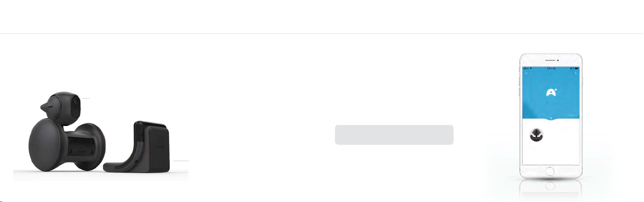The height and width of the screenshot is (202, 644).
Task: Click the battery compartment on robot body
Action: 81,146
